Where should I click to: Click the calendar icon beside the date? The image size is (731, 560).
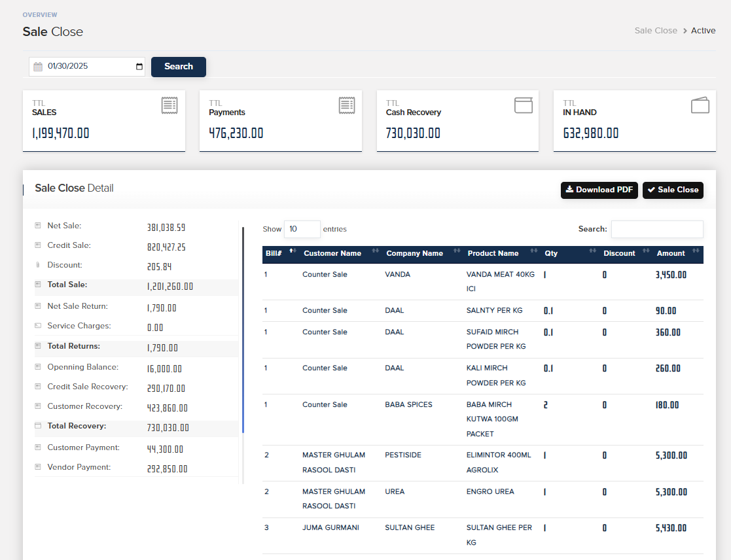tap(38, 67)
